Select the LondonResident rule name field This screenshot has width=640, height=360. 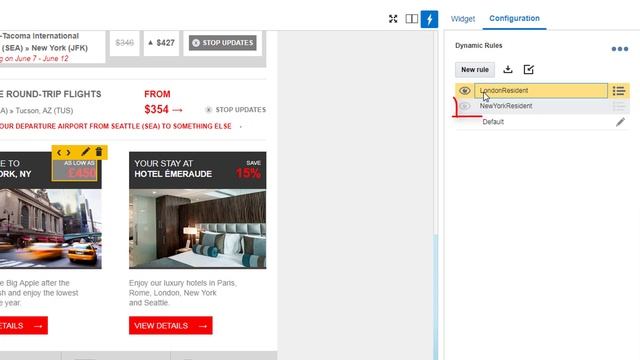click(541, 91)
